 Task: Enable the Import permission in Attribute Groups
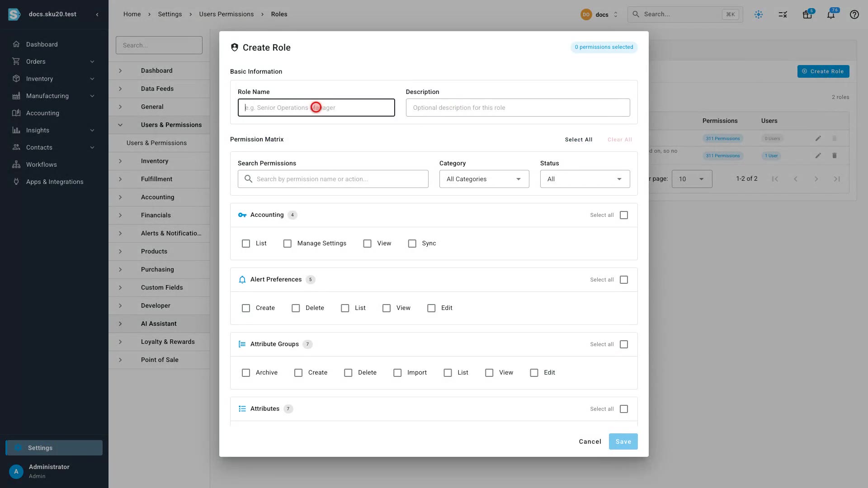point(397,373)
